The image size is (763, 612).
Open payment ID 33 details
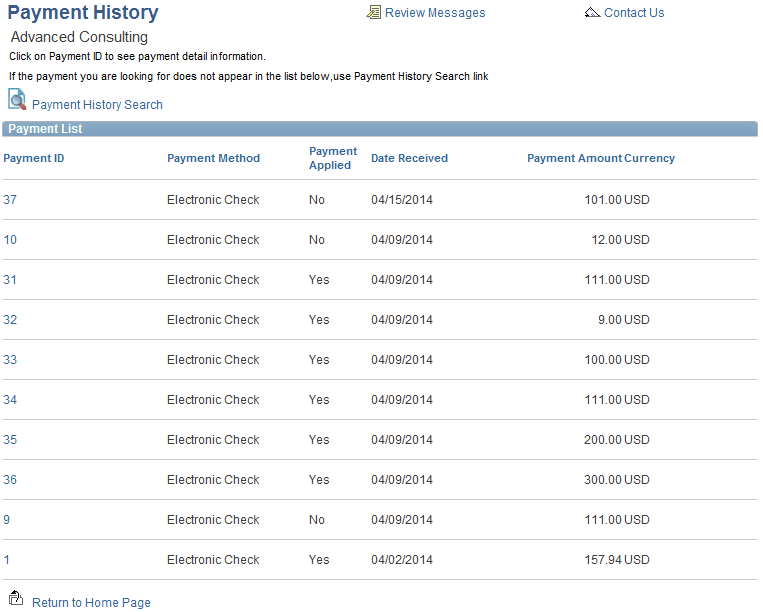click(10, 359)
